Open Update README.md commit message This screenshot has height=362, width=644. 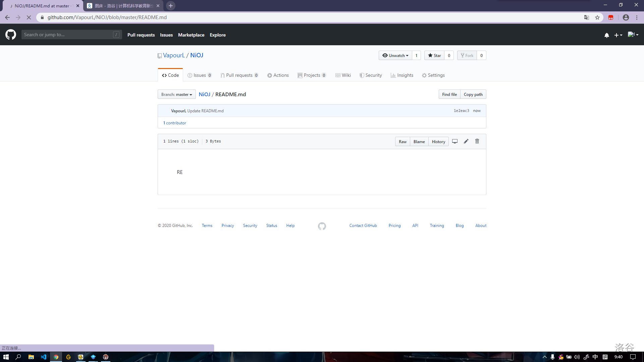pos(205,111)
